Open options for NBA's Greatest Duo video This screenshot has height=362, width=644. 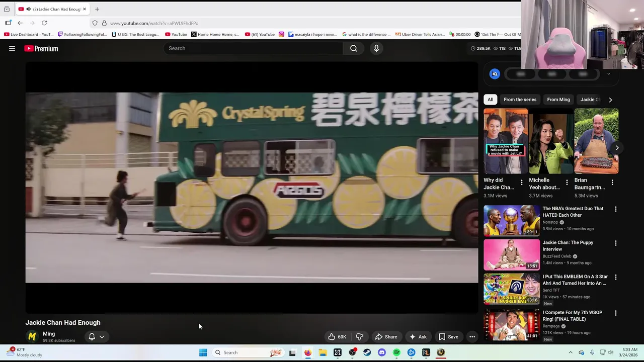pos(615,209)
